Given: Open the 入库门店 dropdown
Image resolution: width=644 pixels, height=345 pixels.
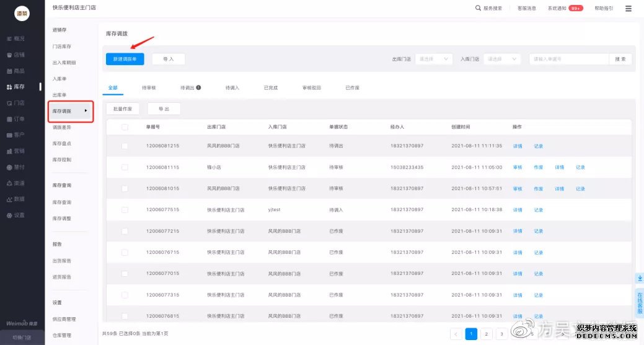Looking at the screenshot, I should (x=502, y=59).
